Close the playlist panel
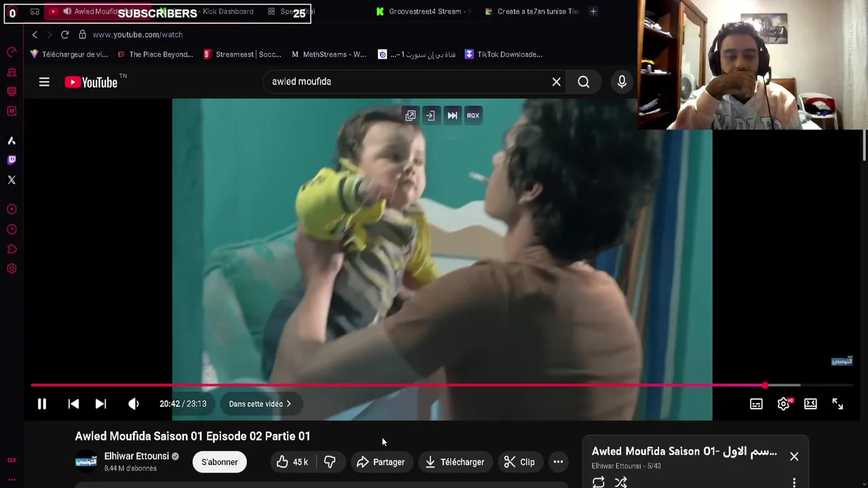The height and width of the screenshot is (488, 868). tap(794, 457)
